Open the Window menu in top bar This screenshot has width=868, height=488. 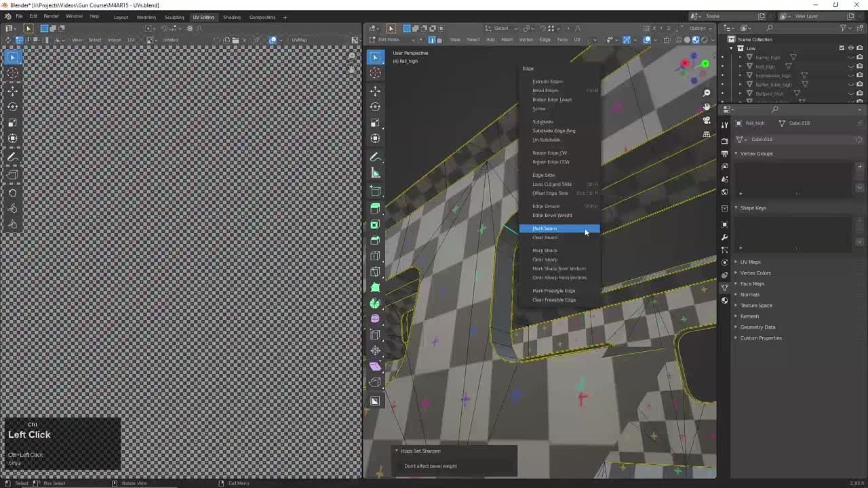point(74,16)
